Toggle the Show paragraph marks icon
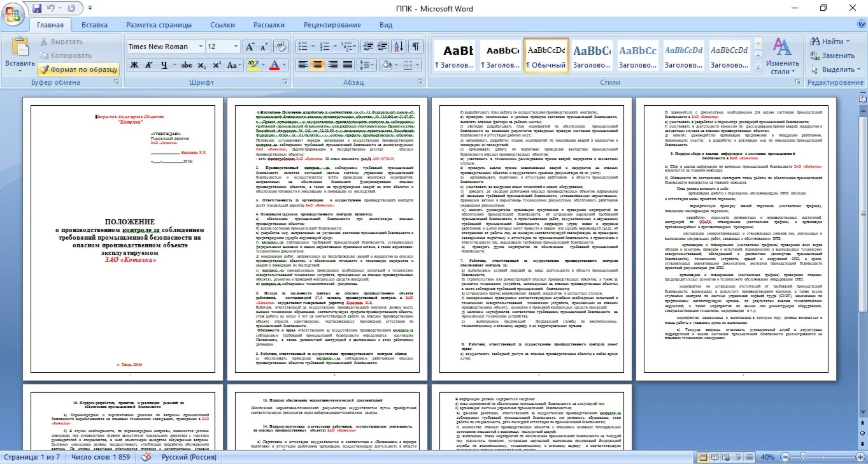This screenshot has height=464, width=868. pos(415,47)
